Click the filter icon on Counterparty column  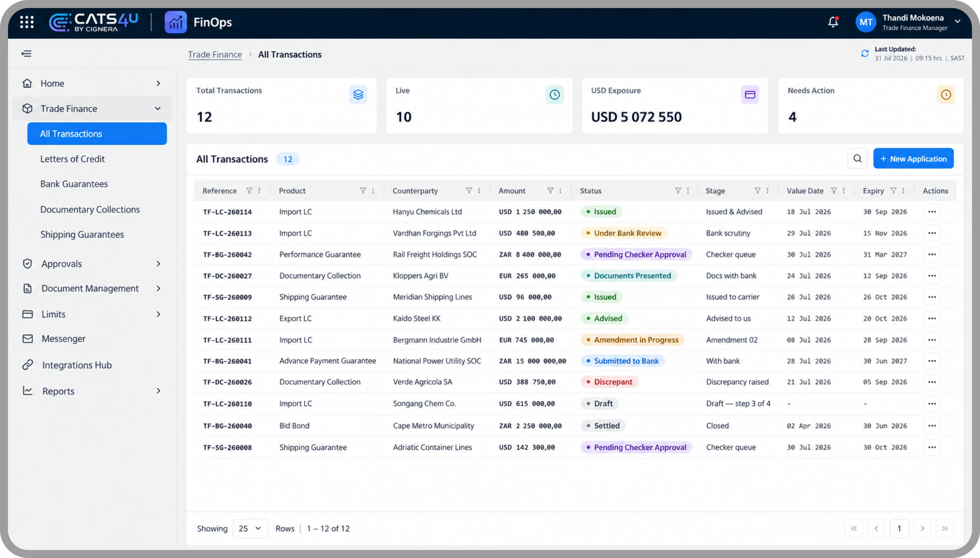tap(469, 190)
